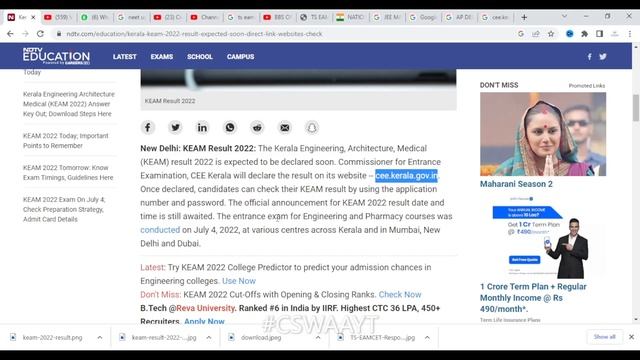Open '1 Crore Term Plan' ad link

[x=533, y=298]
